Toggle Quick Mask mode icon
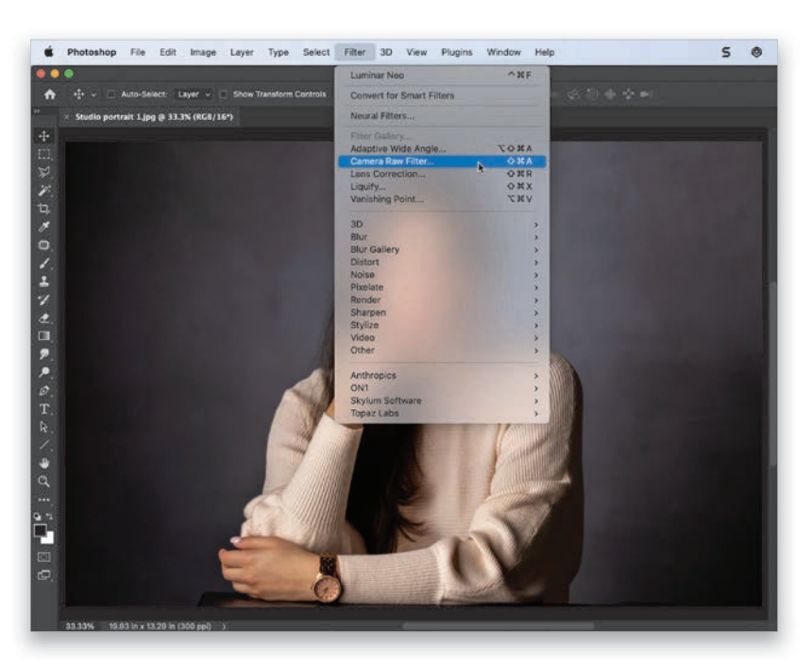Screen dimensions: 812x667 pos(44,556)
